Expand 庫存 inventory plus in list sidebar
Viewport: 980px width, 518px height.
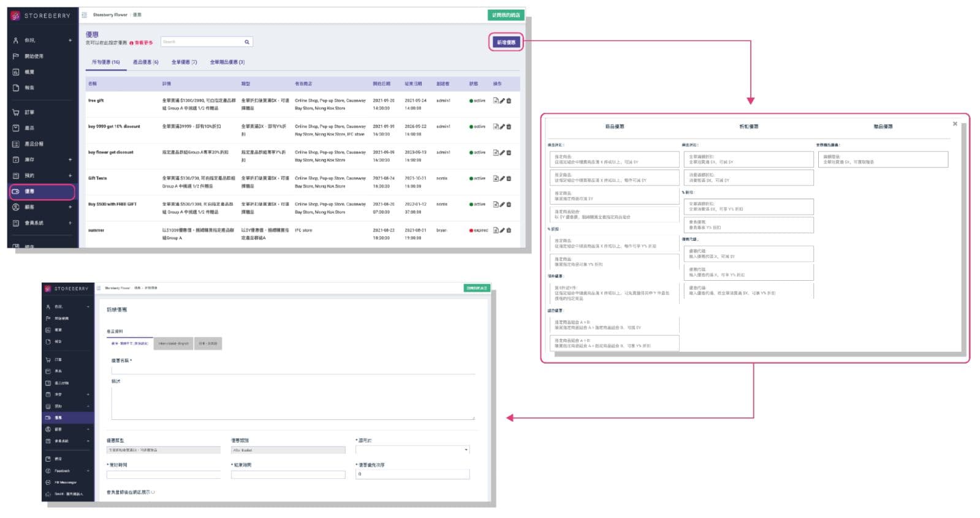[x=70, y=159]
